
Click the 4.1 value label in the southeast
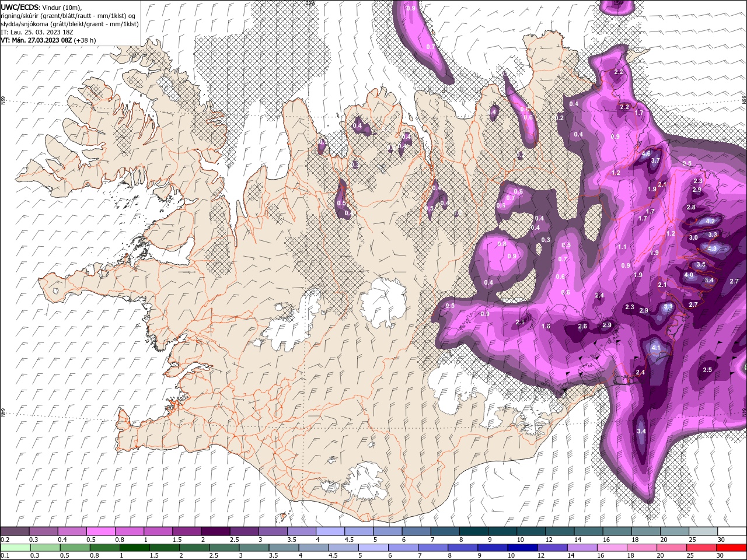pyautogui.click(x=655, y=348)
